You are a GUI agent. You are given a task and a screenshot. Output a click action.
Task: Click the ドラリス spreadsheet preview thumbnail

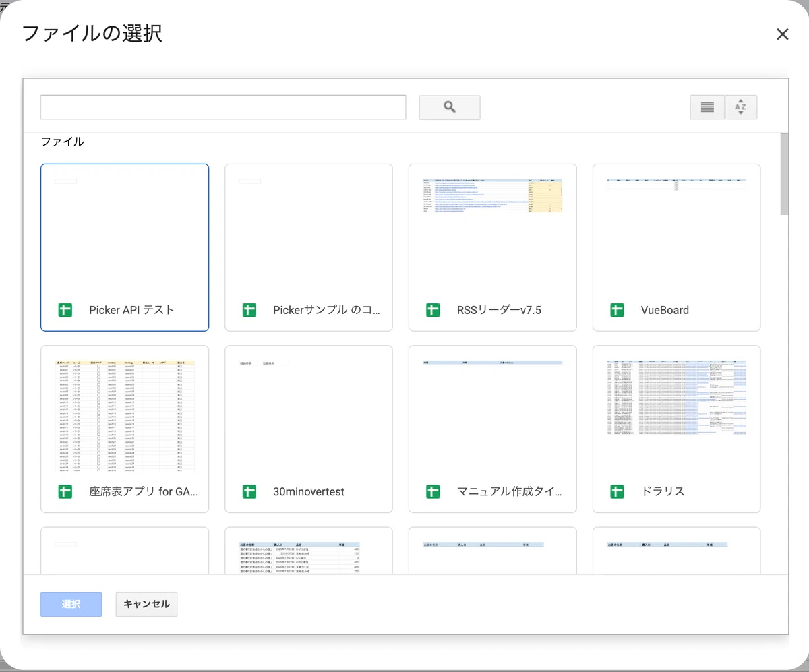coord(677,398)
